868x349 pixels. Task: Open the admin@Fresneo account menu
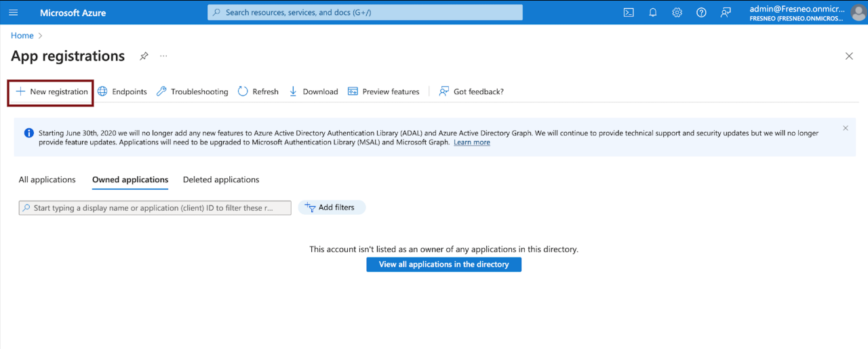(x=797, y=13)
